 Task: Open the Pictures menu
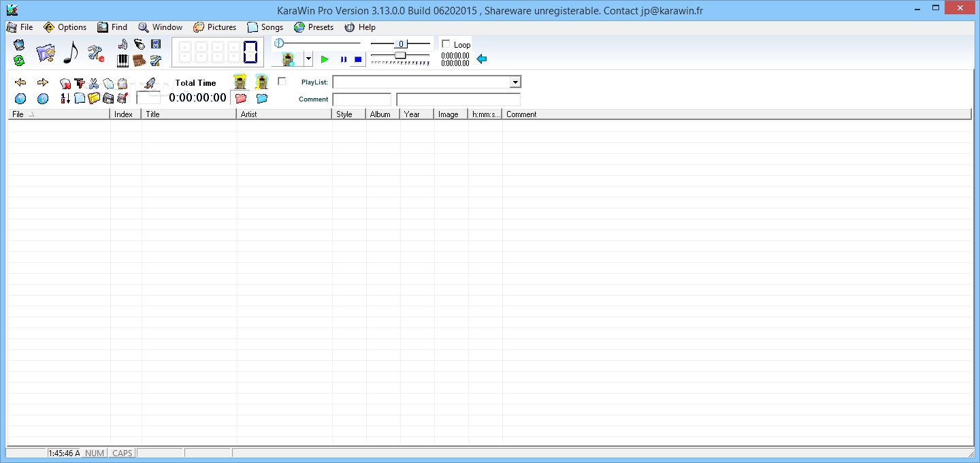coord(215,27)
